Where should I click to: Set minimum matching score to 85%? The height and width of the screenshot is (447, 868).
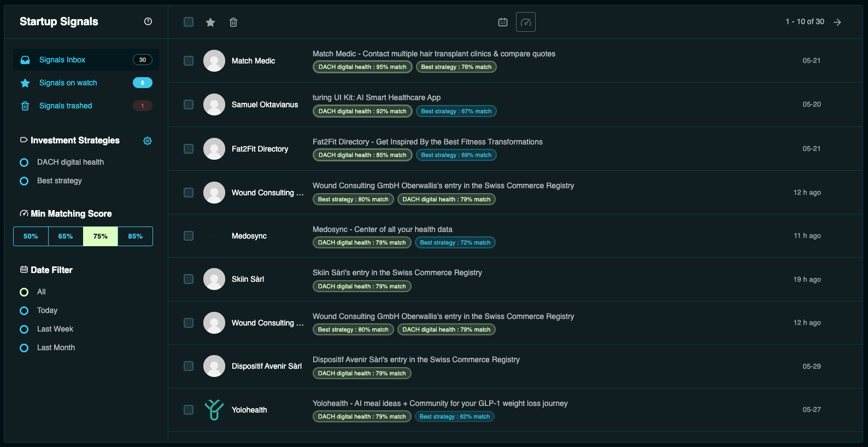click(x=135, y=236)
